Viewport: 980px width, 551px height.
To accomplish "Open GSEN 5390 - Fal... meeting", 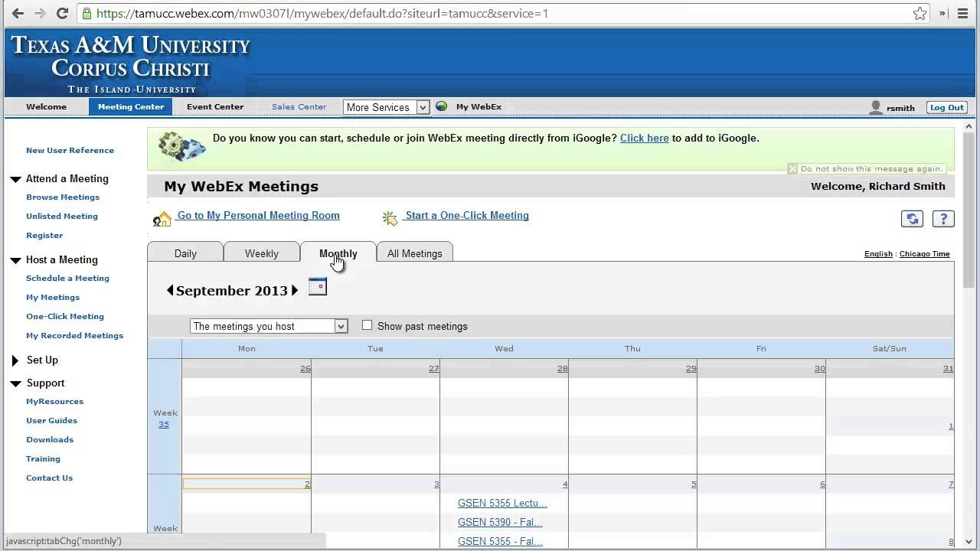I will (500, 523).
